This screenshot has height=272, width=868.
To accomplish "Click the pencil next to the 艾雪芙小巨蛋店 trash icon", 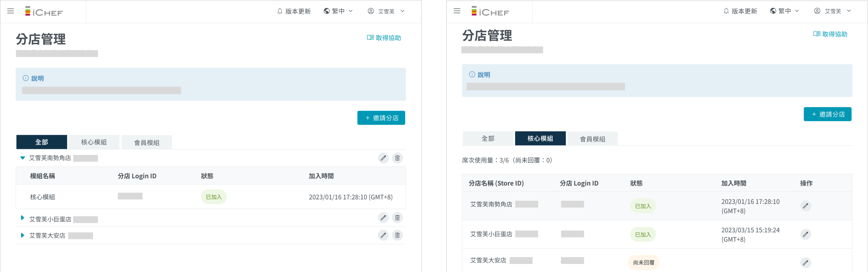I will coord(383,218).
